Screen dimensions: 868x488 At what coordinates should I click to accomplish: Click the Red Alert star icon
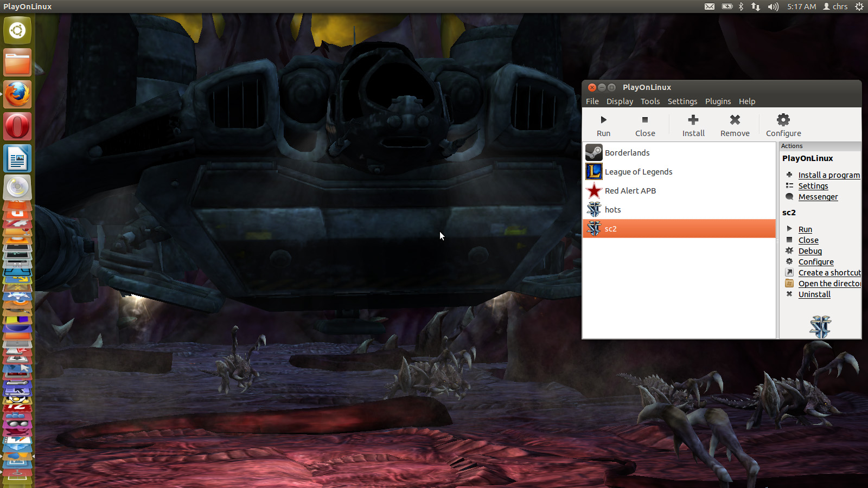[594, 190]
